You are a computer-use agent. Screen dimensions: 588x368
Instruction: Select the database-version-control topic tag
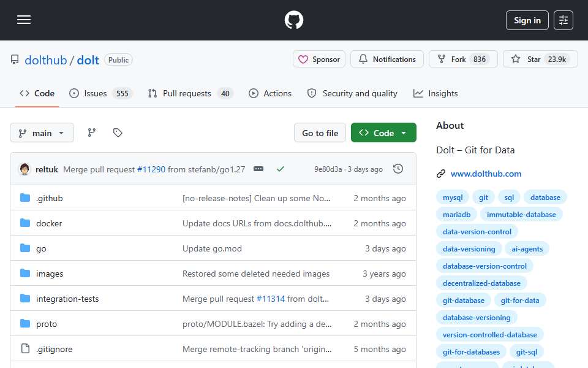(x=484, y=266)
